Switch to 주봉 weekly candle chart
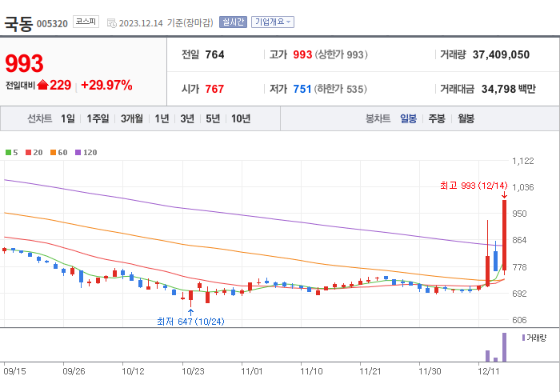Viewport: 560px width, 392px height. tap(437, 118)
